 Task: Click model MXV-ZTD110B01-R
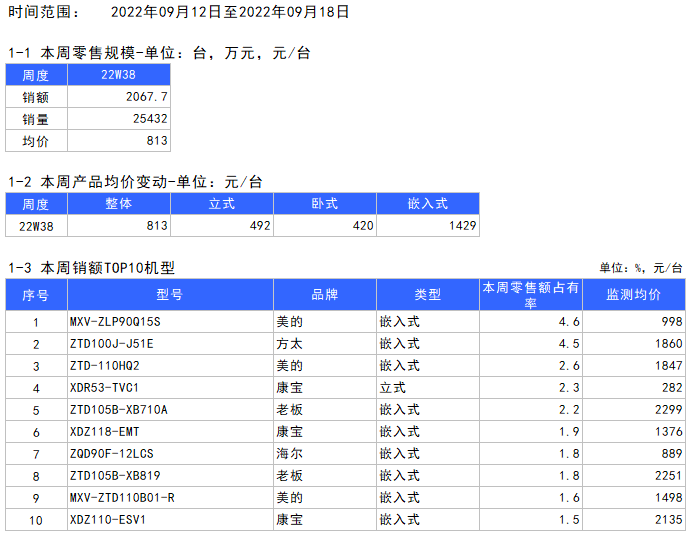tap(122, 498)
